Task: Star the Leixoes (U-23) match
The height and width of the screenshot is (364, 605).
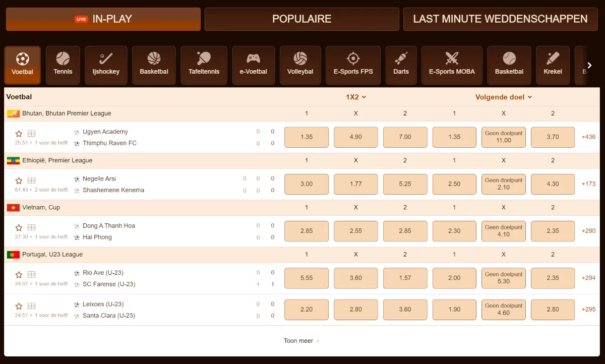Action: click(x=19, y=306)
